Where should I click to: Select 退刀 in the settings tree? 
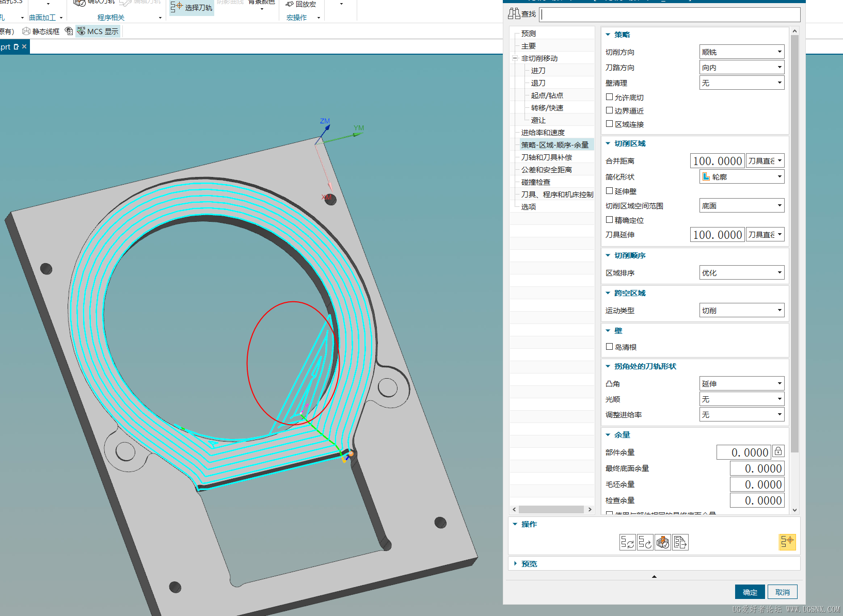[x=538, y=83]
